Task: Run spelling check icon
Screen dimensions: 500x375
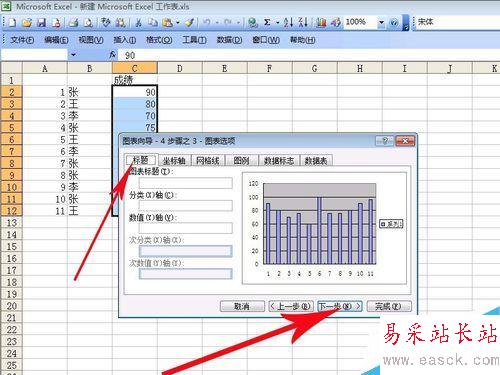Action: (106, 22)
